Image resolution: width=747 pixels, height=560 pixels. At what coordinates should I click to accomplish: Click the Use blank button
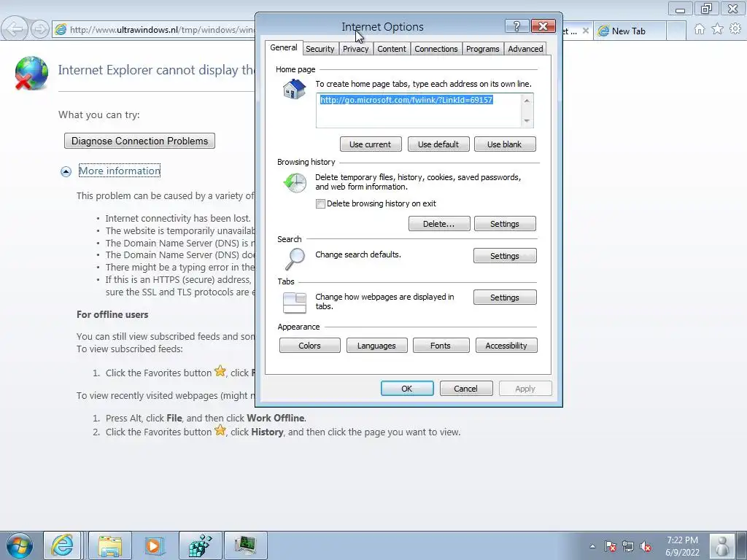pos(505,144)
